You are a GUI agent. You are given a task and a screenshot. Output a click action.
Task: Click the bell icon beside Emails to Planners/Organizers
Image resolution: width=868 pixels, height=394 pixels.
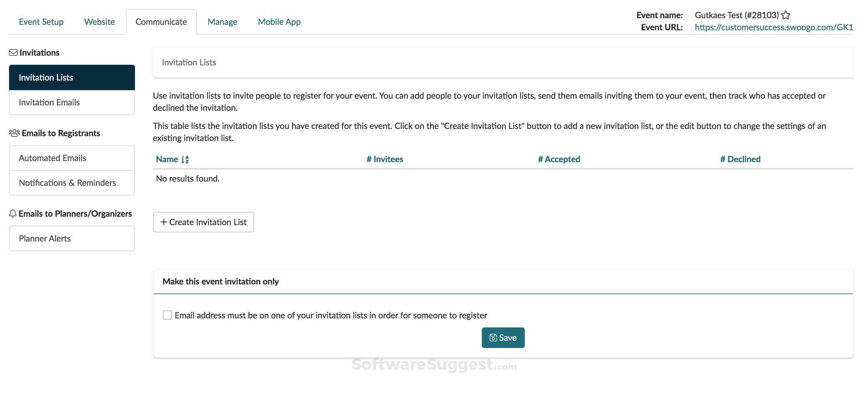[x=13, y=213]
